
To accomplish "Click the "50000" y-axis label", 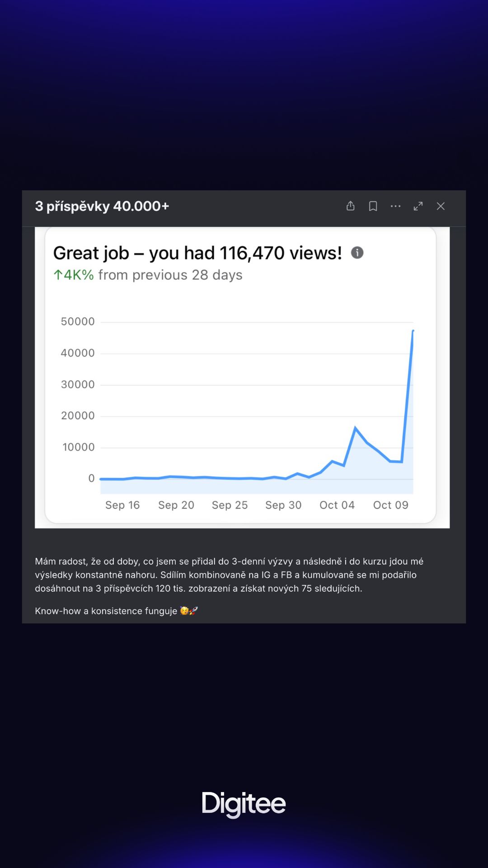I will tap(78, 321).
